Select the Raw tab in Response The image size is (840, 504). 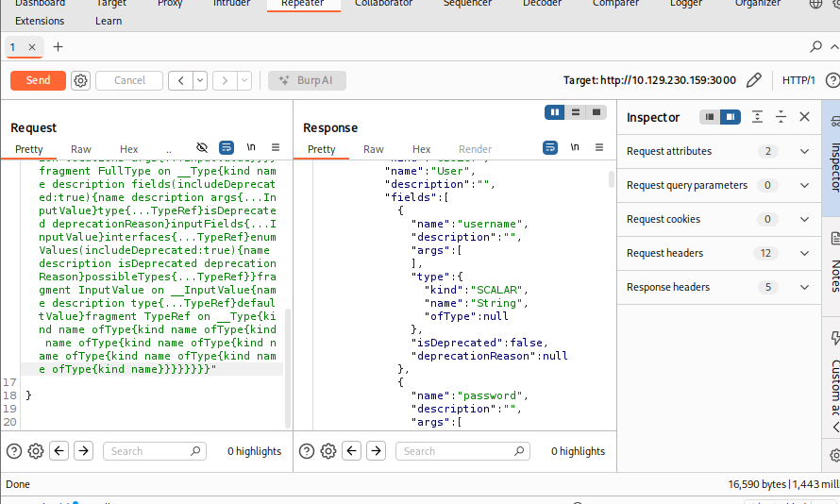pos(374,149)
